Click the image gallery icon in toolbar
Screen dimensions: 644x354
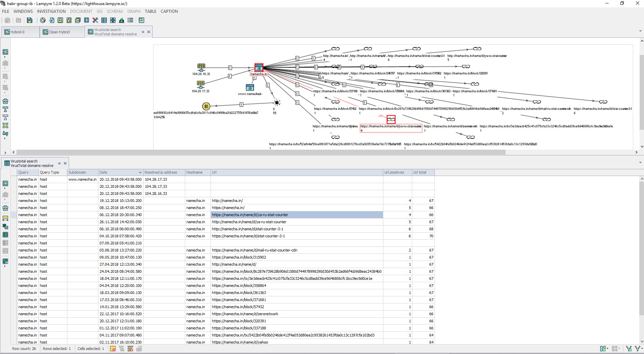coord(78,20)
